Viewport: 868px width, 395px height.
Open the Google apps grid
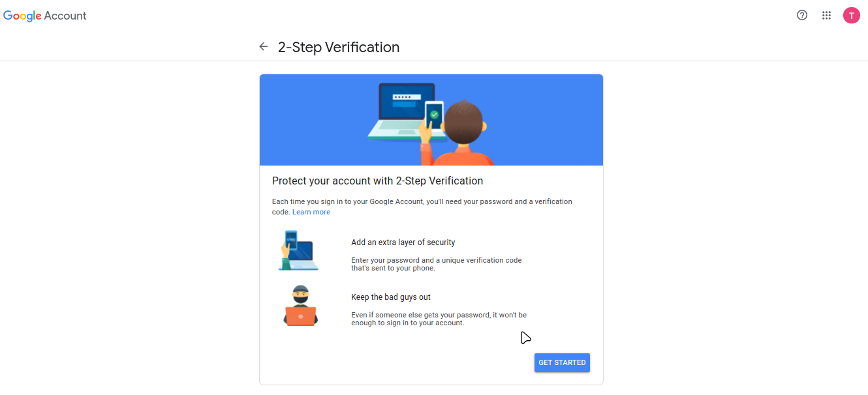[826, 16]
